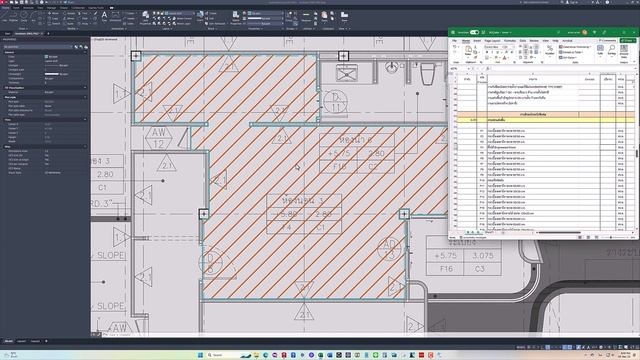Click Excel's Paste icon
The width and height of the screenshot is (640, 360).
pyautogui.click(x=468, y=51)
